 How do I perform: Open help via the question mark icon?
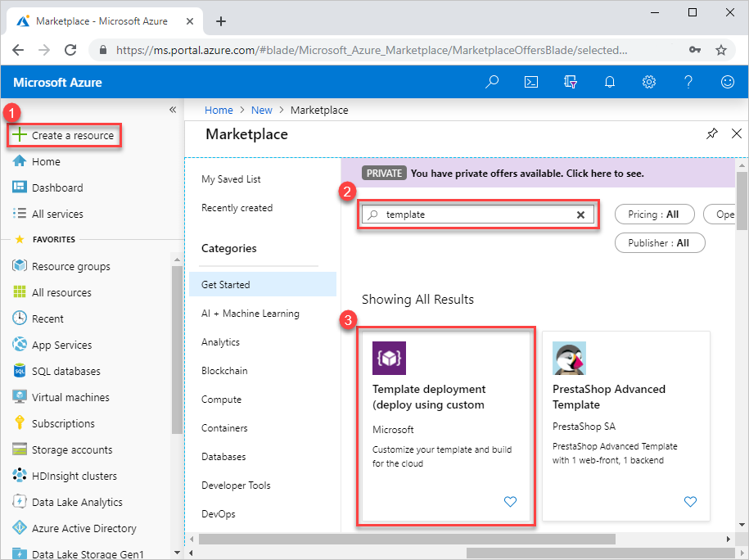(x=688, y=82)
